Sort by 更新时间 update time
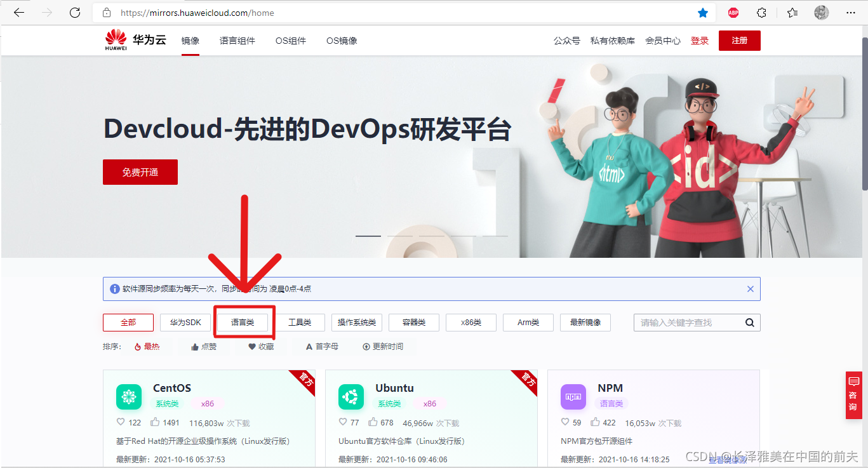Image resolution: width=868 pixels, height=468 pixels. click(383, 347)
